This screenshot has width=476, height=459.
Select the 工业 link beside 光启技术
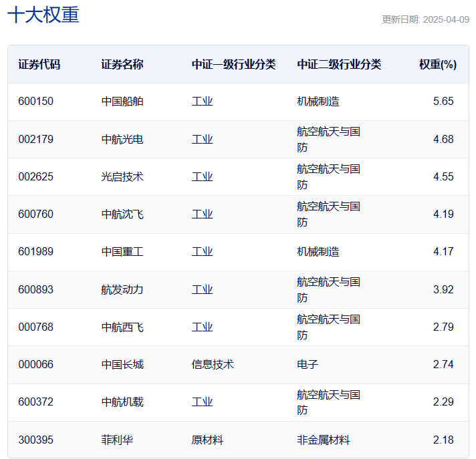(202, 176)
